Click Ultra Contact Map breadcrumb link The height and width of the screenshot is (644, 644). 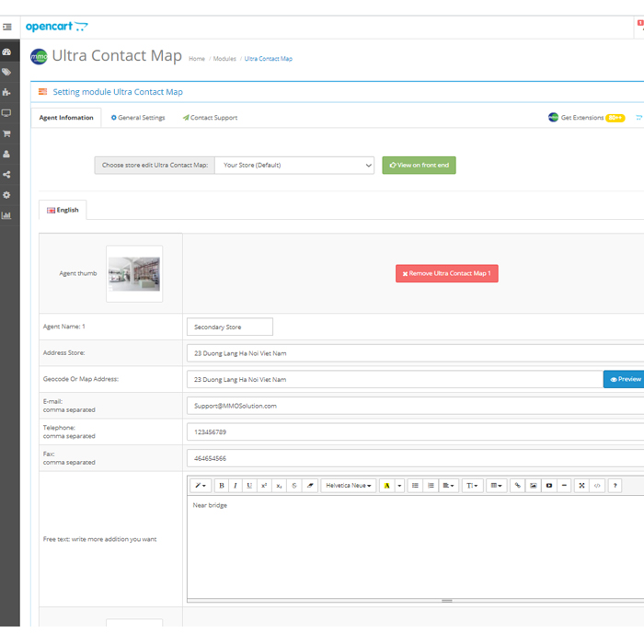pyautogui.click(x=269, y=59)
